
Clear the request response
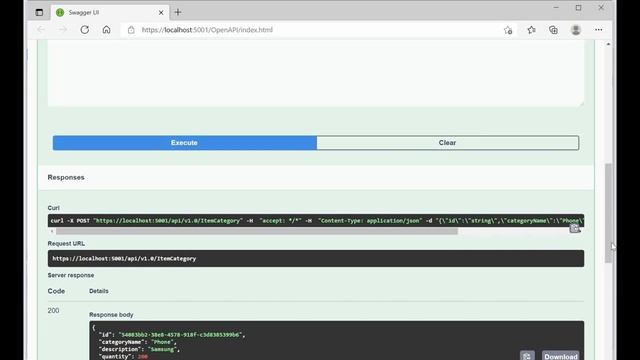[x=447, y=143]
